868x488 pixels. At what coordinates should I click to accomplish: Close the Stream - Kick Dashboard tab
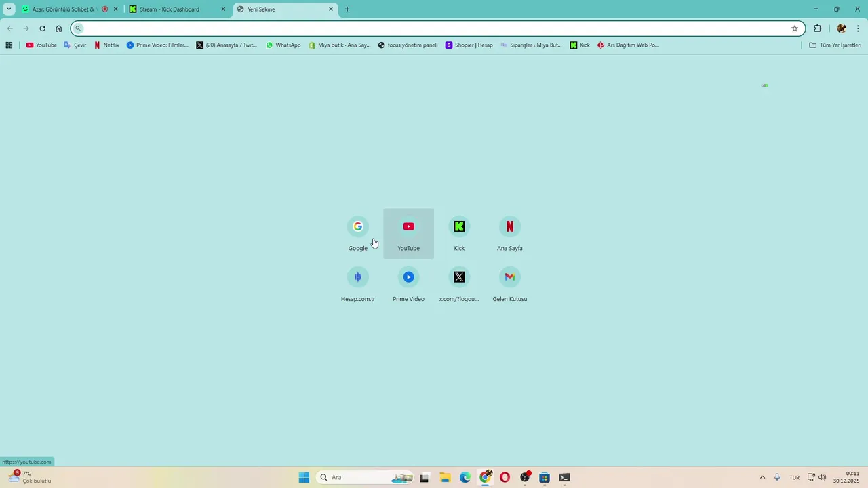(x=223, y=9)
